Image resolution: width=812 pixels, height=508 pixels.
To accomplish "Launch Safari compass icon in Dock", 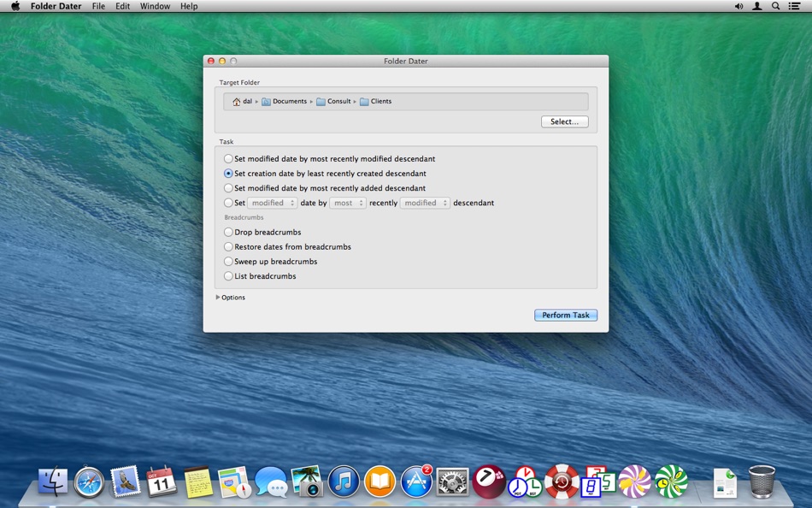I will 89,482.
